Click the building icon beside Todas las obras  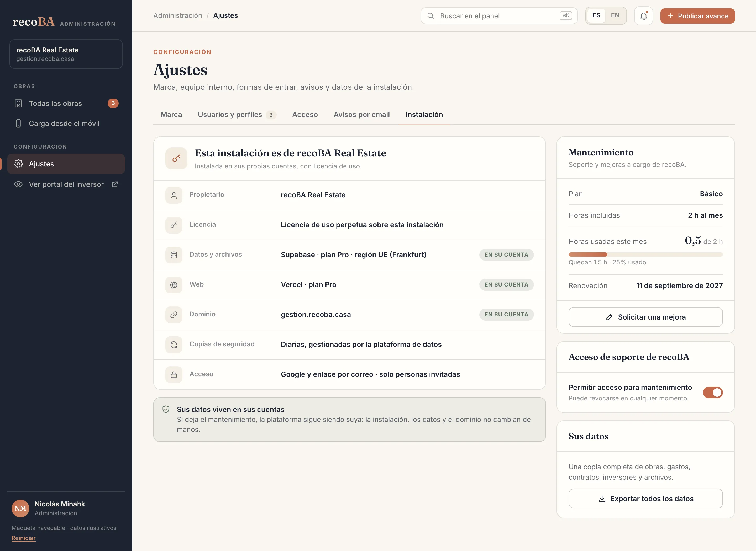(18, 103)
